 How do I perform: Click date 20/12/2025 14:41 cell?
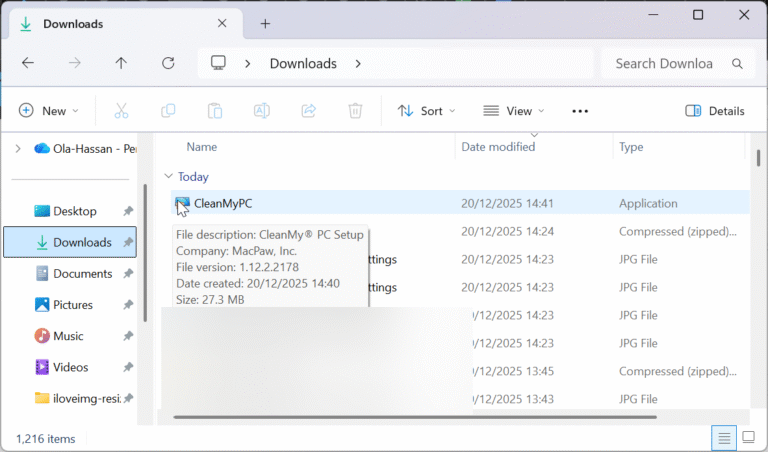[507, 204]
